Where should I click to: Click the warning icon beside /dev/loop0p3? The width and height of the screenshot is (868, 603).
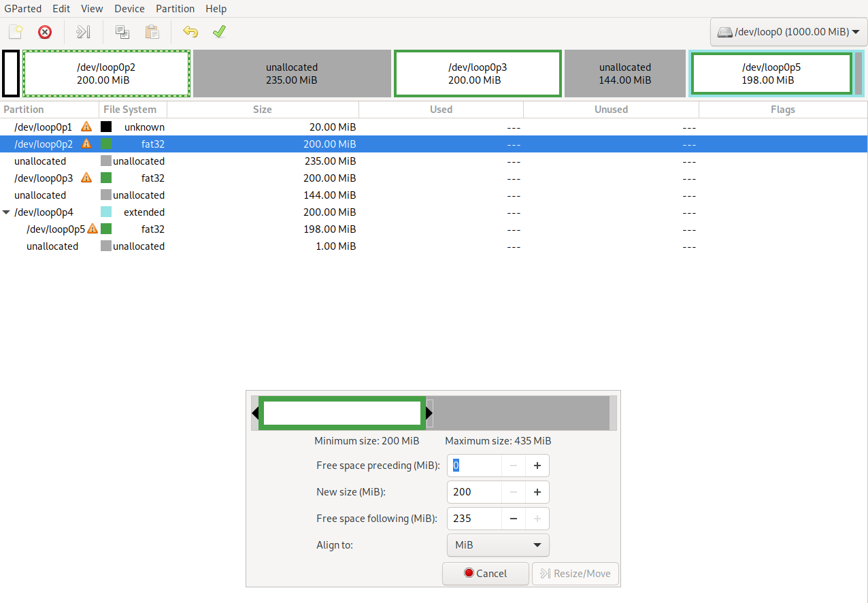[x=86, y=178]
